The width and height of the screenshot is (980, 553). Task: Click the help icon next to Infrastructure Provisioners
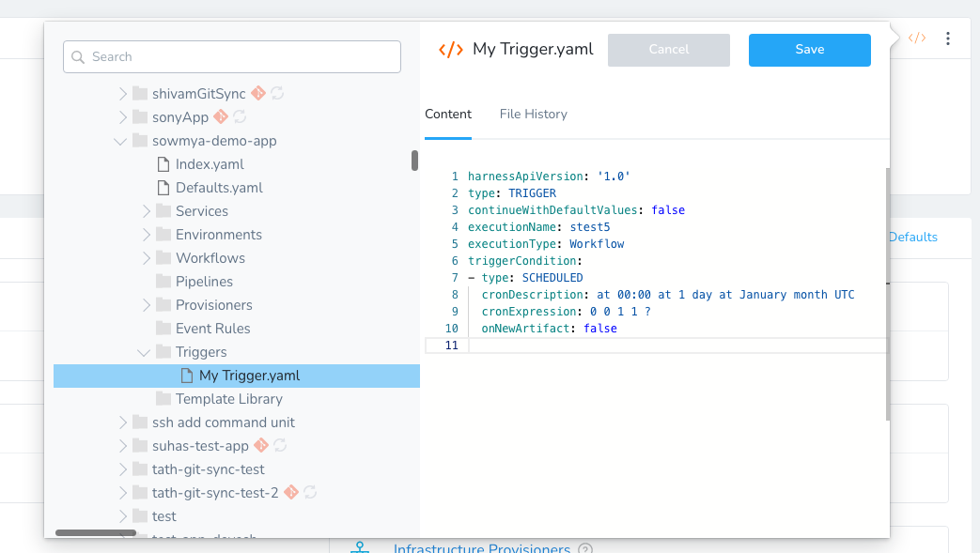(x=585, y=548)
